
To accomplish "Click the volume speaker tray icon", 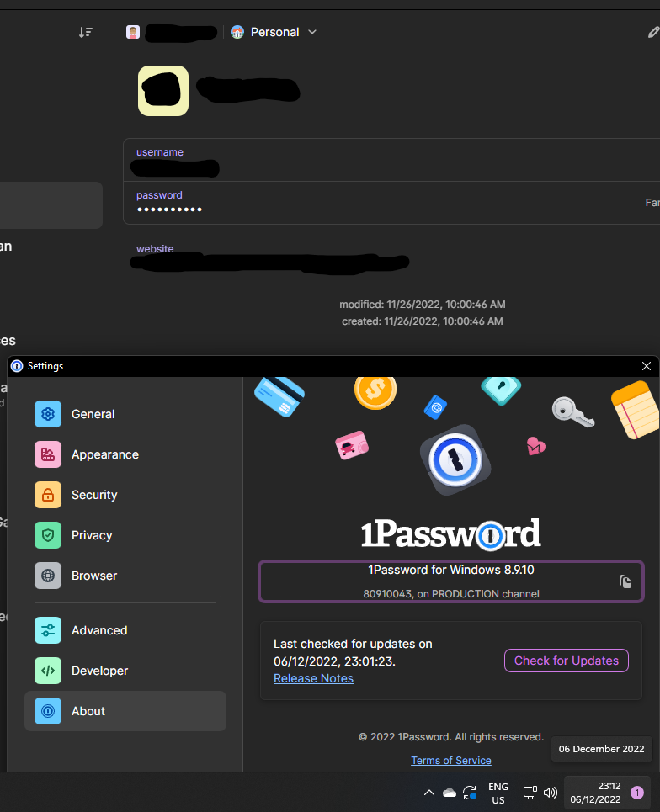I will 551,793.
